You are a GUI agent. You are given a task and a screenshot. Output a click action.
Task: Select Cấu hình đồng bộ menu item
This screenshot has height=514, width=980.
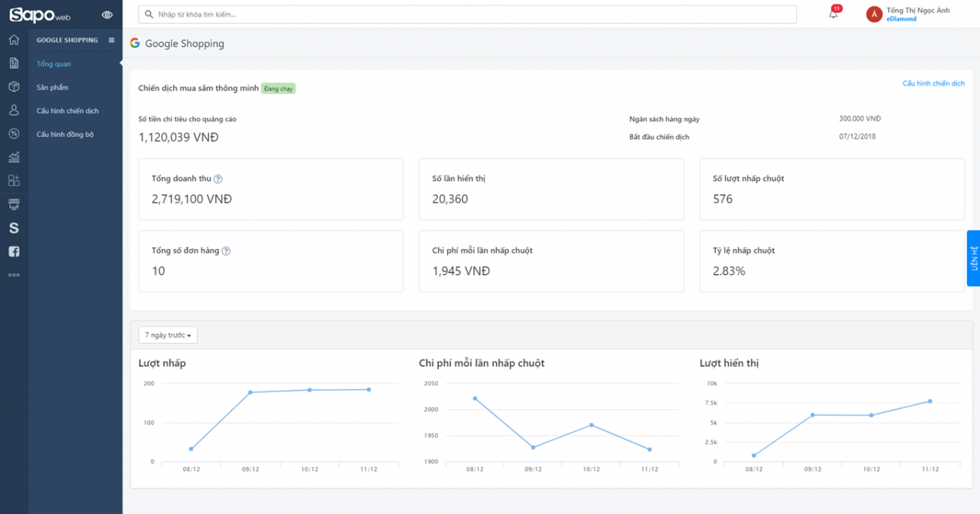coord(65,134)
